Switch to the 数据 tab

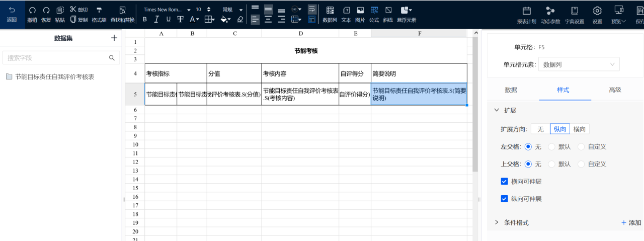511,90
